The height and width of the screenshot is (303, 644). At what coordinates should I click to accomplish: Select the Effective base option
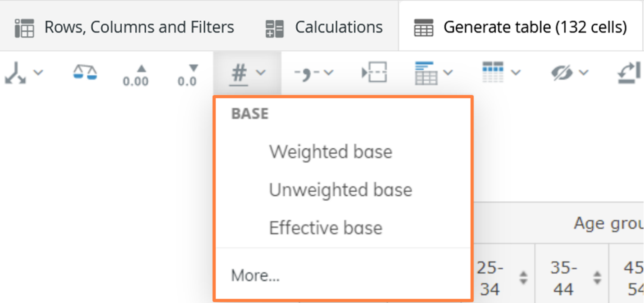point(325,228)
